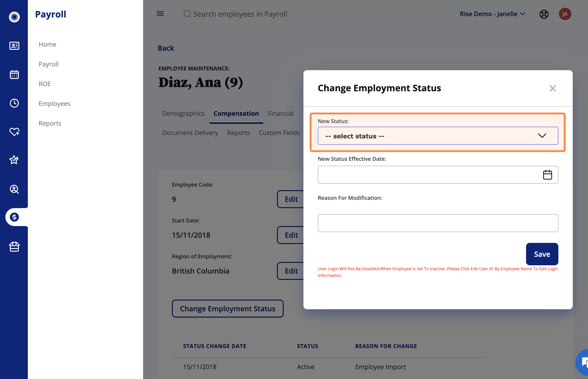Focus the Search employees in Payroll box

tap(240, 14)
